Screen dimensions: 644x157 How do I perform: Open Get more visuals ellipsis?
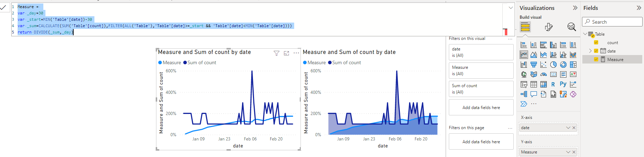click(534, 104)
